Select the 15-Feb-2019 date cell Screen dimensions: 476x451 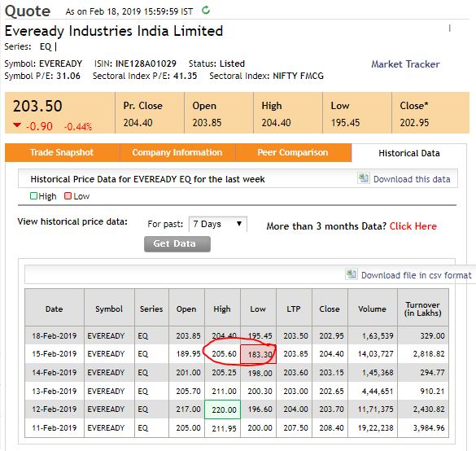pos(55,353)
